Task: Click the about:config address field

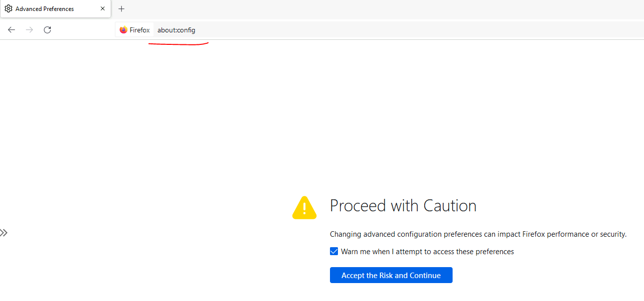Action: [176, 30]
